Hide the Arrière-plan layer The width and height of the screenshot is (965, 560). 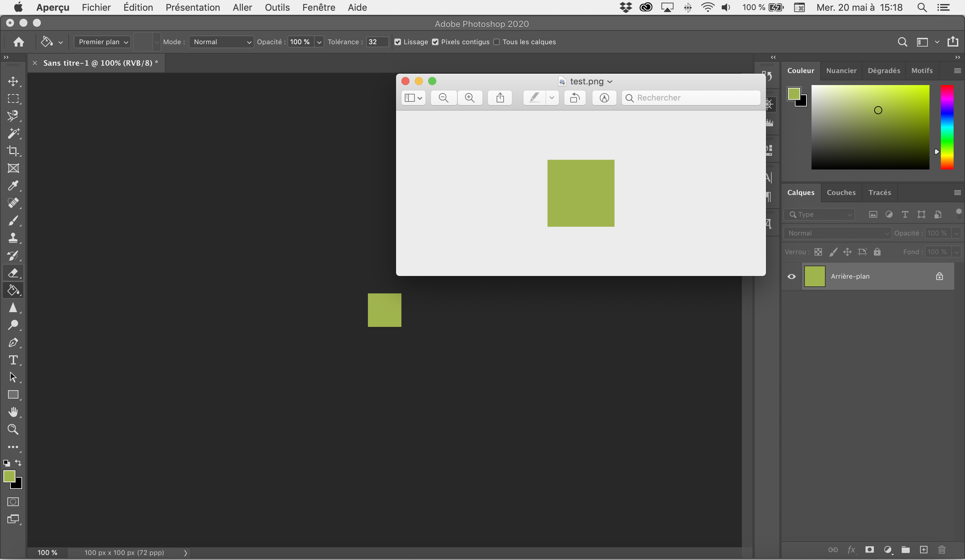click(x=791, y=276)
